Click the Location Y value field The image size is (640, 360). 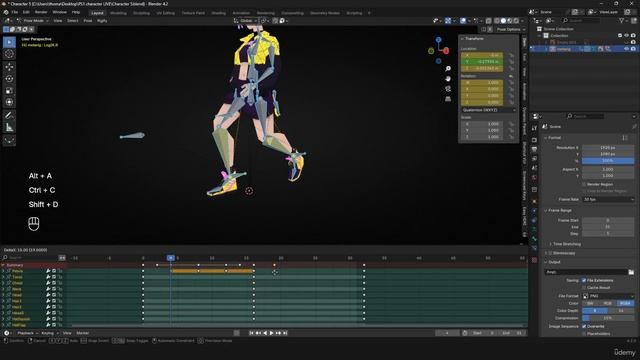[x=482, y=62]
